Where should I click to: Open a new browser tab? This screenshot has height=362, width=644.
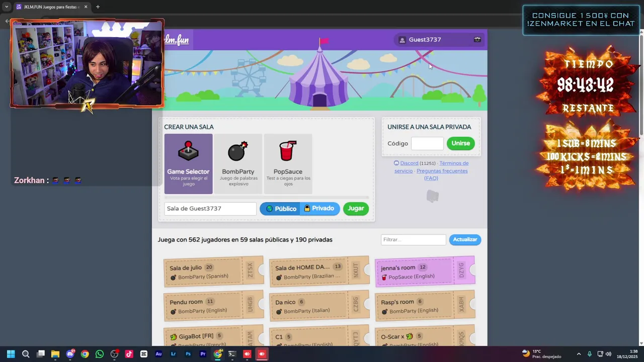[x=98, y=7]
